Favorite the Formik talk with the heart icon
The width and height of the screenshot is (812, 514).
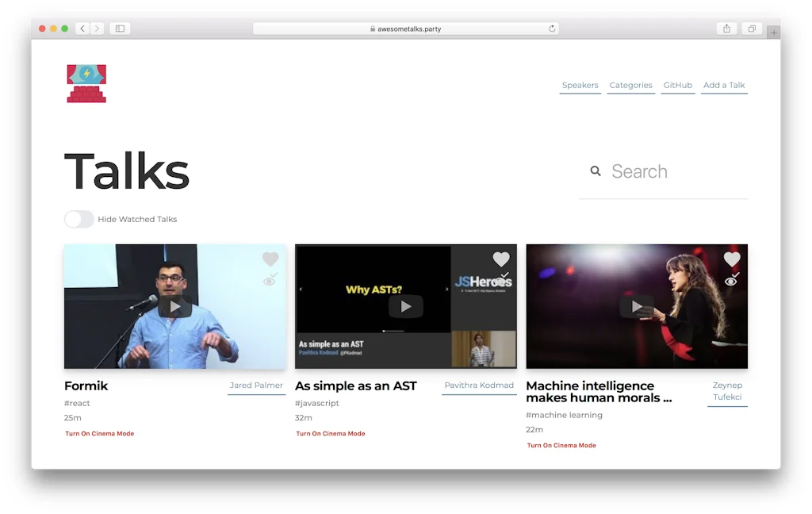[x=270, y=259]
